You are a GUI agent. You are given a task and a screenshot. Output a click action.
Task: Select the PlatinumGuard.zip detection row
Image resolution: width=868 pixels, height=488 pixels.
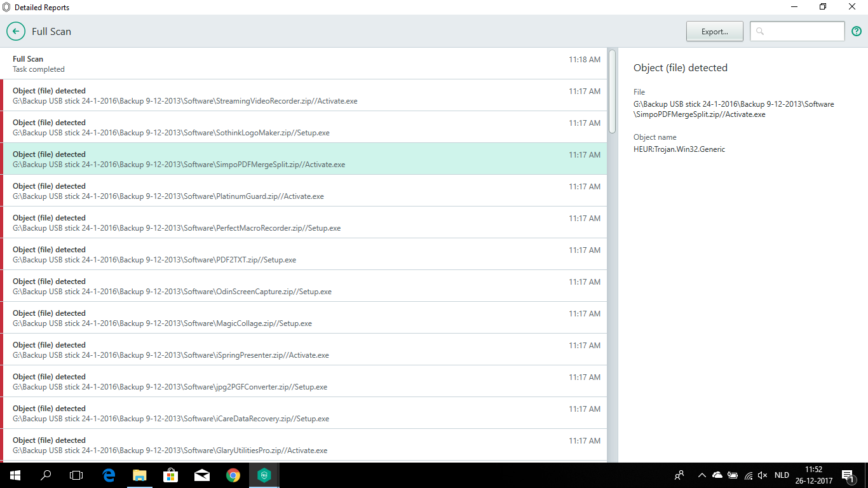click(x=304, y=191)
